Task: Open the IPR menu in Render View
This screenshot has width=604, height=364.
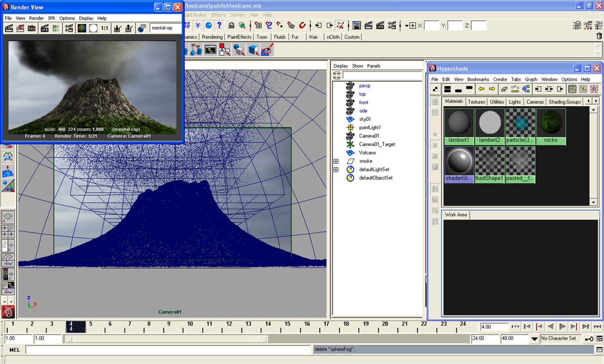Action: [x=51, y=18]
